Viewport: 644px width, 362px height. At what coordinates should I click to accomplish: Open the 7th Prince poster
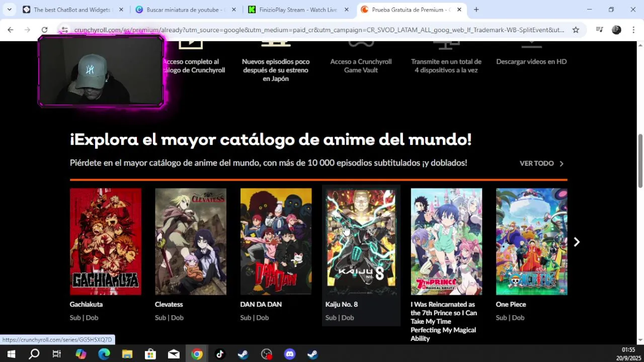point(446,241)
